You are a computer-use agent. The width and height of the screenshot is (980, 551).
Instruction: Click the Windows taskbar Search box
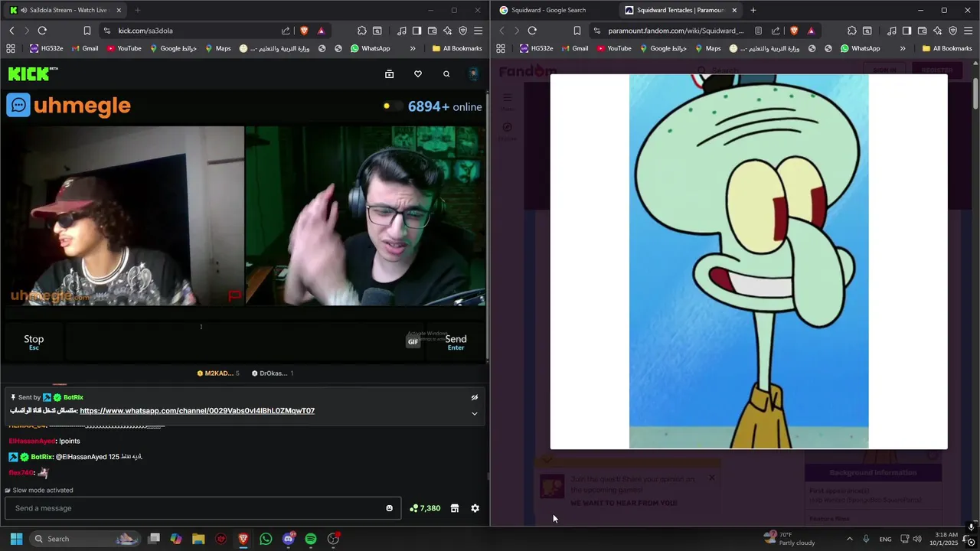coord(84,539)
